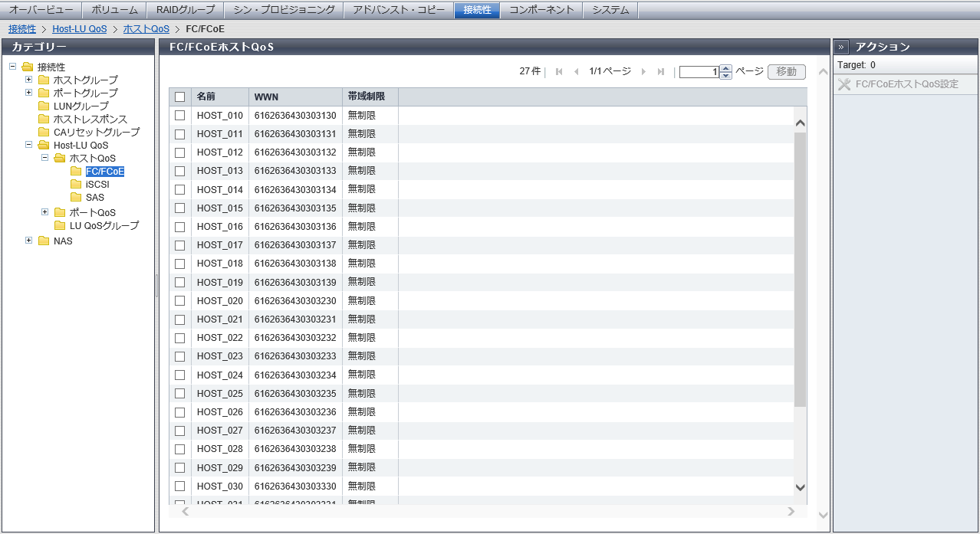This screenshot has width=980, height=534.
Task: Click the table's vertical scrollbar thumb
Action: pos(800,268)
